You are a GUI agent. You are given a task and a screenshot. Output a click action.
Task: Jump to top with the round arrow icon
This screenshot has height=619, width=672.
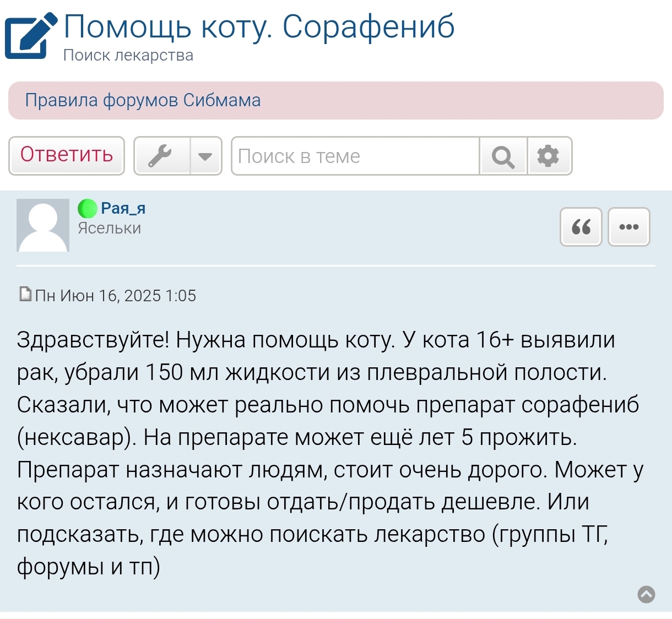(646, 594)
